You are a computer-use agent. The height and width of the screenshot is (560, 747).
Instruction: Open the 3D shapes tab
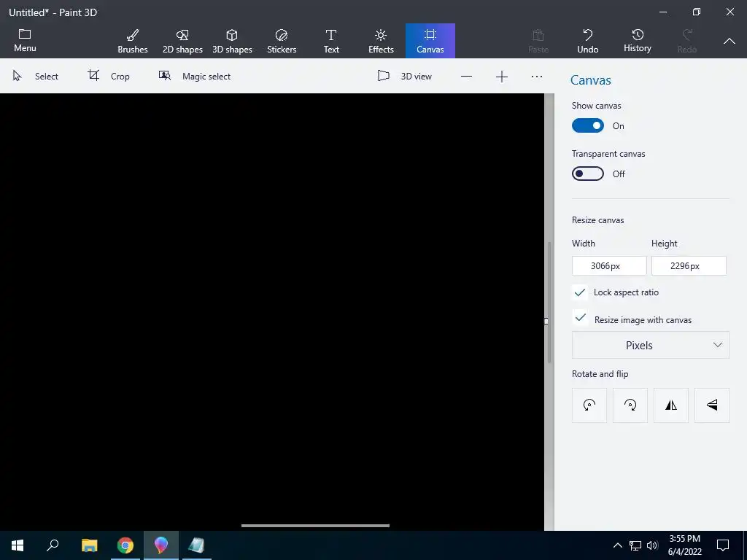coord(232,41)
